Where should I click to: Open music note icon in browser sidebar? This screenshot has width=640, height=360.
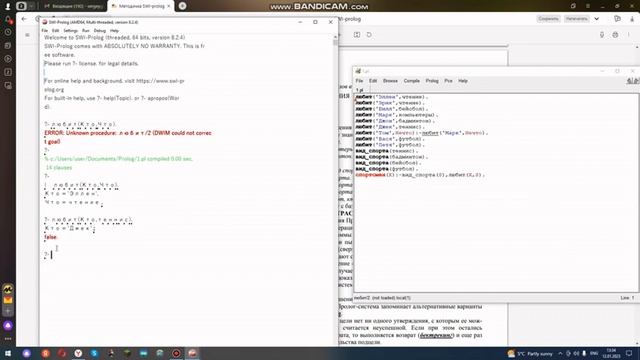click(x=8, y=72)
